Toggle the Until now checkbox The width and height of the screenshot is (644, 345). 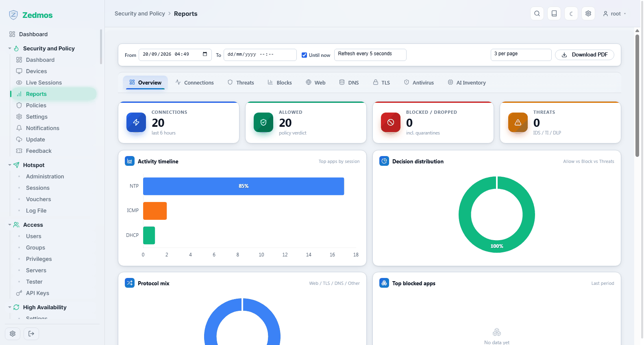304,55
